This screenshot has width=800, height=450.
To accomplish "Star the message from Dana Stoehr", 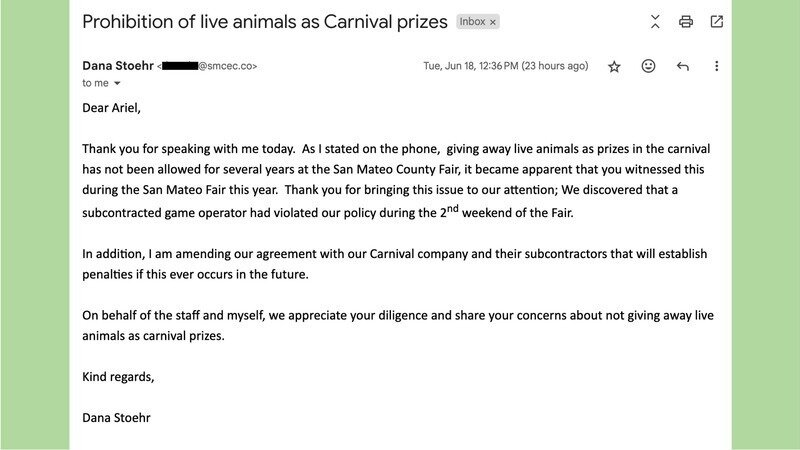I will [614, 66].
